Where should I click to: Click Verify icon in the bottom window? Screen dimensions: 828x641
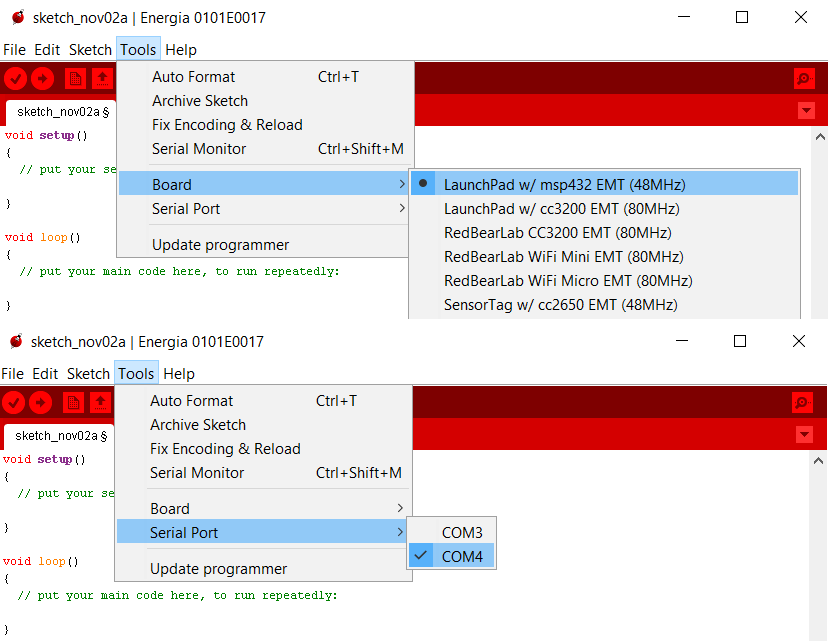click(14, 403)
